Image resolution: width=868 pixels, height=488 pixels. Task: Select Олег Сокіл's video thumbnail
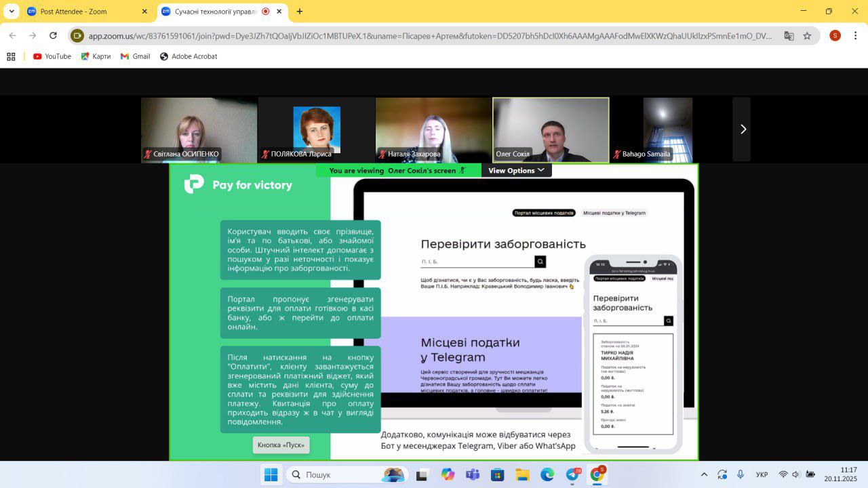click(x=551, y=129)
